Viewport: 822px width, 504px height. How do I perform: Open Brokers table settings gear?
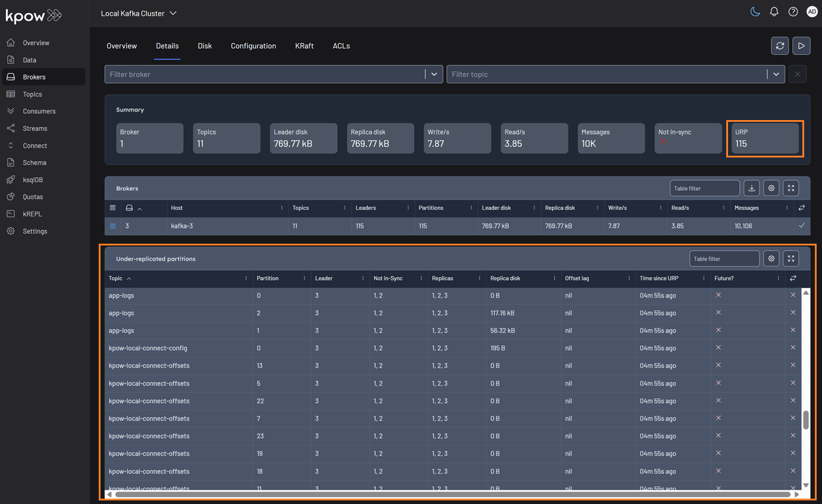coord(771,188)
